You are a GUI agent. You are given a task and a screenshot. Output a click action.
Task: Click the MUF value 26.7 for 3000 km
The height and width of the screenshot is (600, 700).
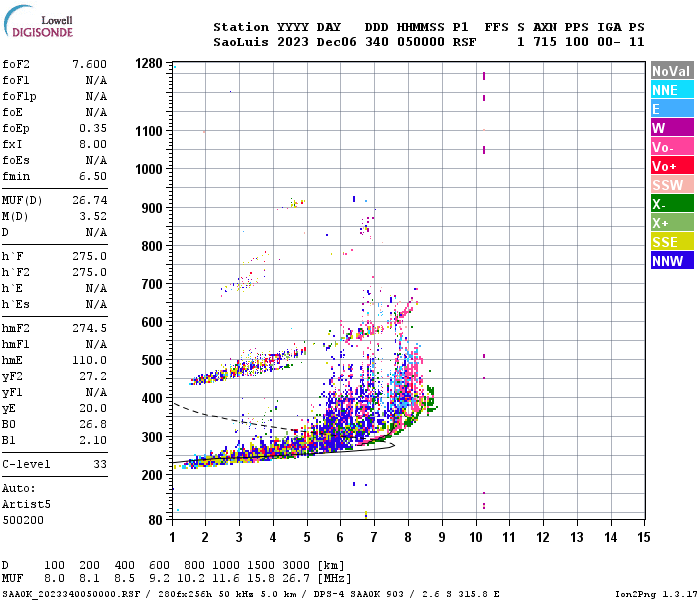pyautogui.click(x=296, y=578)
